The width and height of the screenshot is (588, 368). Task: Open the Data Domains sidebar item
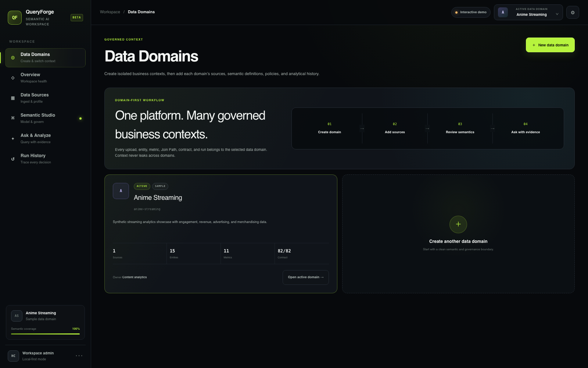(45, 58)
